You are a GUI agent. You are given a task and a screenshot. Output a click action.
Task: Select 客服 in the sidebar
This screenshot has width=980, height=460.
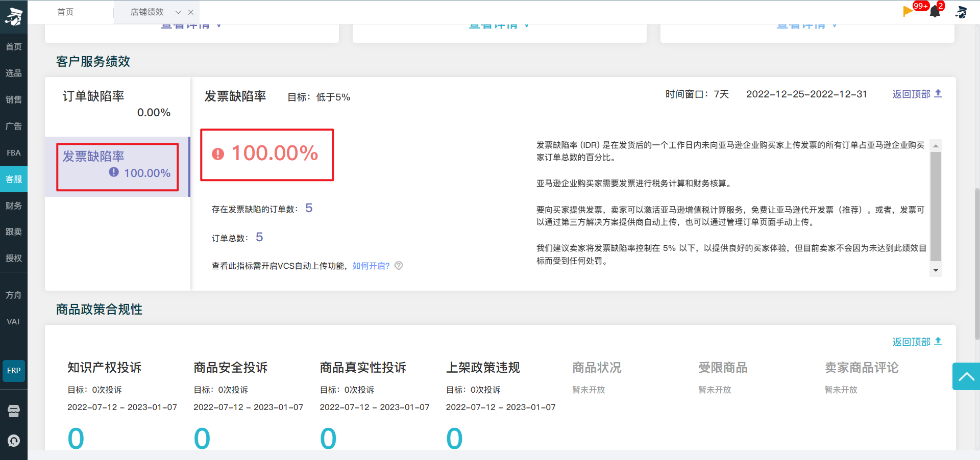(x=14, y=180)
